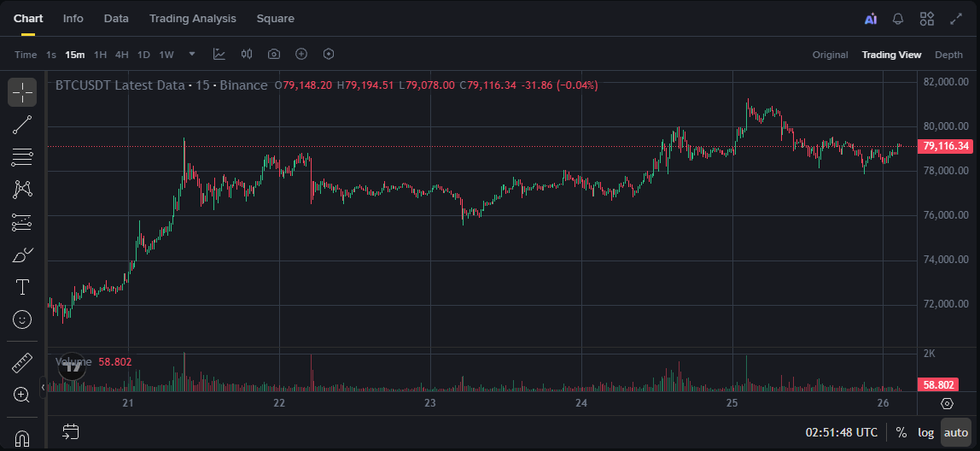This screenshot has height=451, width=980.
Task: Select the Time interval option
Action: pos(26,55)
